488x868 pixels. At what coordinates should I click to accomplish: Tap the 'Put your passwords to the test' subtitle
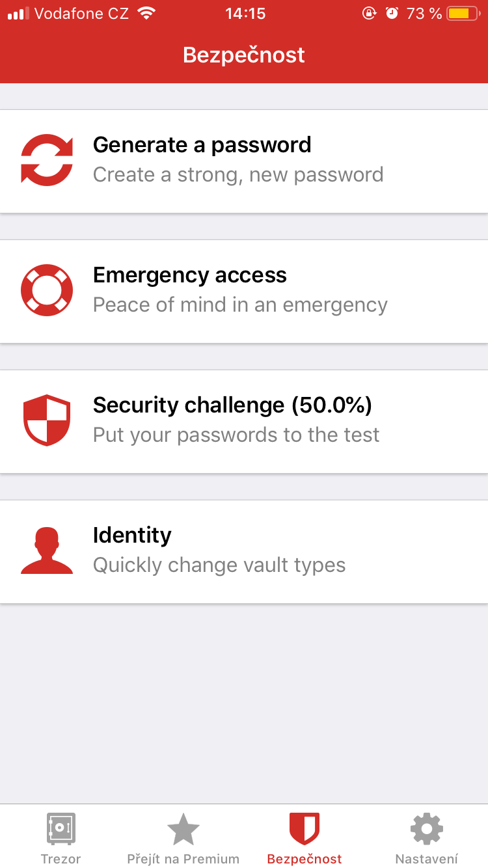(236, 435)
